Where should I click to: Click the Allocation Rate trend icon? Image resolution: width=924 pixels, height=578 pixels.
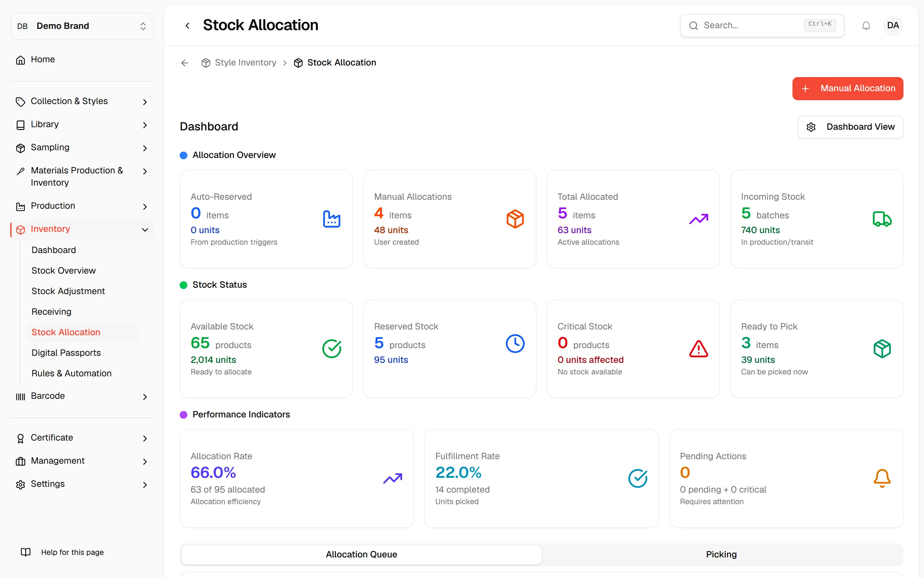click(x=393, y=478)
